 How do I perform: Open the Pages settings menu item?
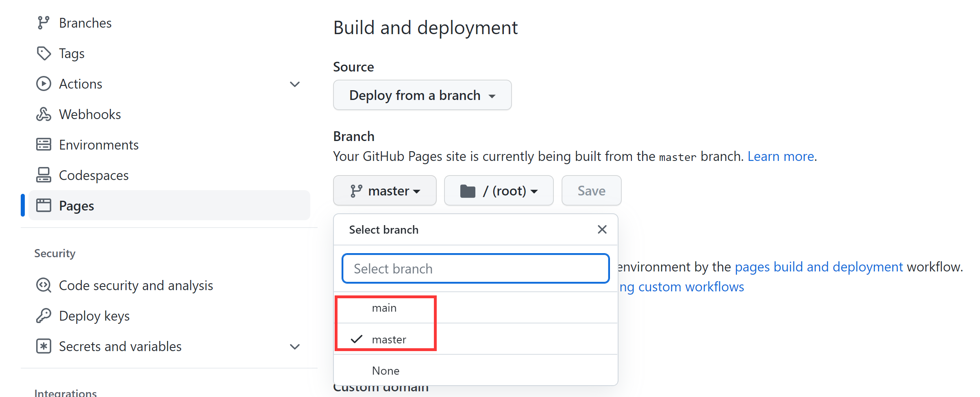[x=76, y=206]
